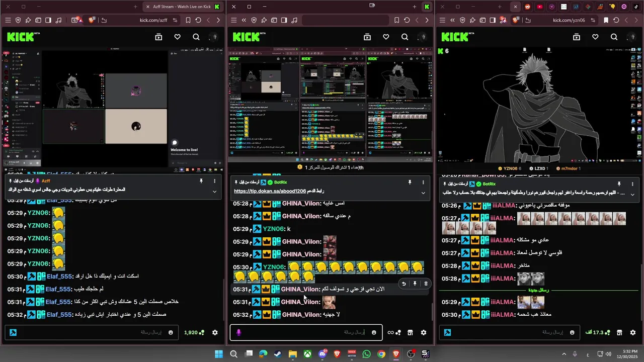This screenshot has height=362, width=644.
Task: Click iiiALMA username in the 05:30 message
Action: coord(503,314)
